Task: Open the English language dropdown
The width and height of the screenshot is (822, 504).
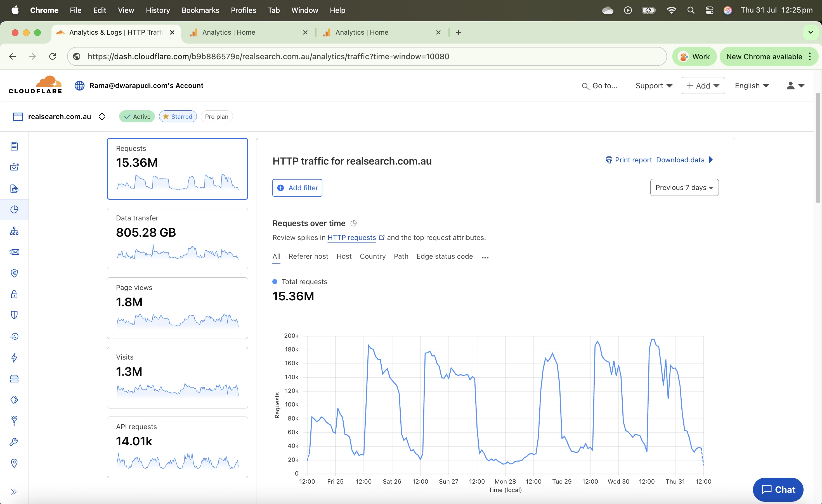Action: (x=752, y=86)
